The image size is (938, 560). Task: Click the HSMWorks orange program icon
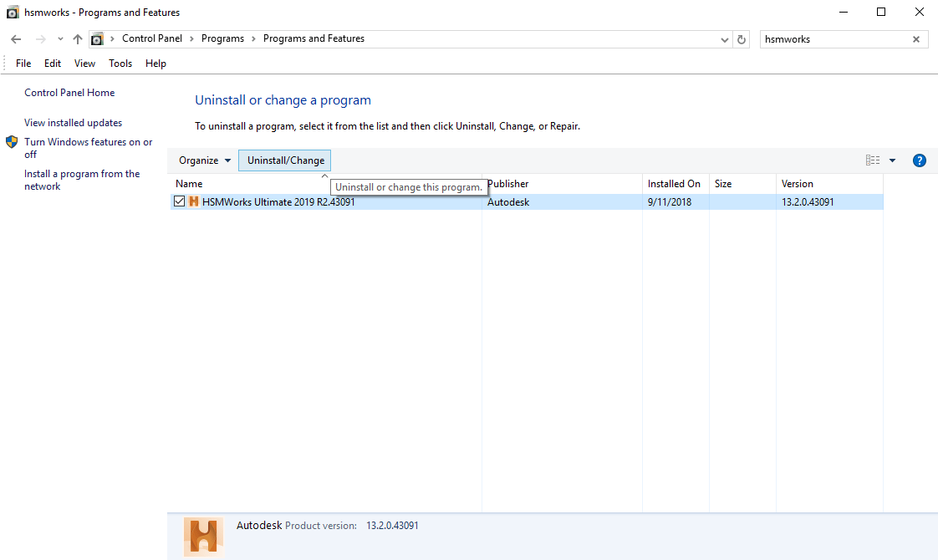click(193, 201)
